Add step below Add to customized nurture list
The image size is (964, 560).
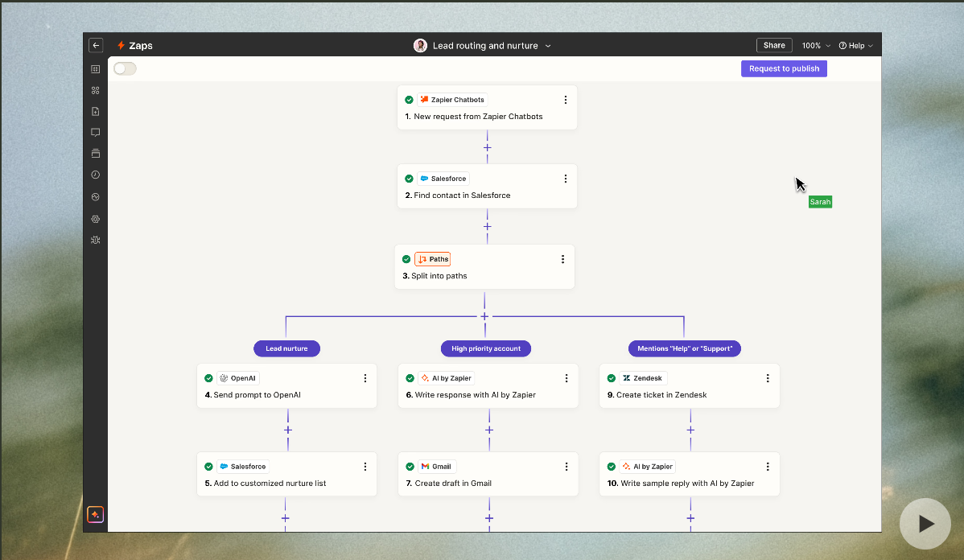(x=286, y=518)
